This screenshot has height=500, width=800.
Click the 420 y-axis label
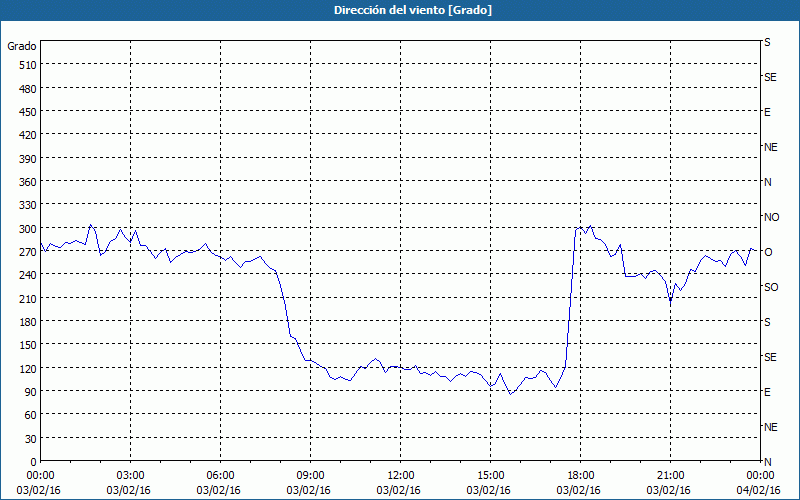pyautogui.click(x=29, y=136)
